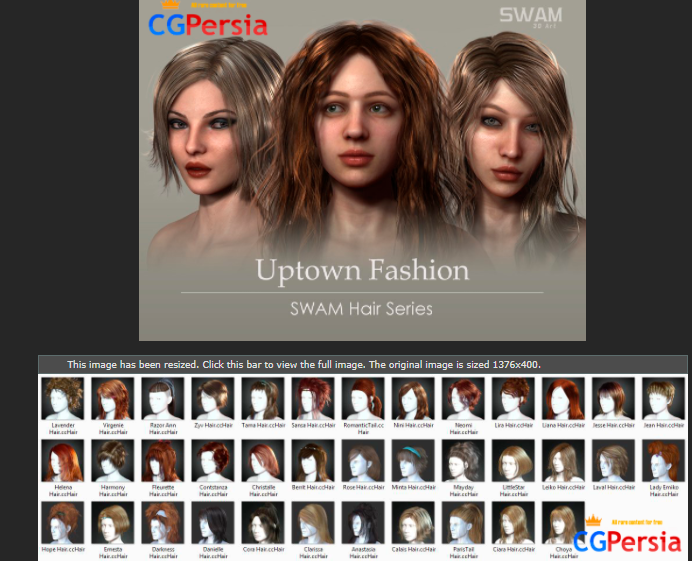Select the Sansa Hair thumbnail

pyautogui.click(x=313, y=399)
